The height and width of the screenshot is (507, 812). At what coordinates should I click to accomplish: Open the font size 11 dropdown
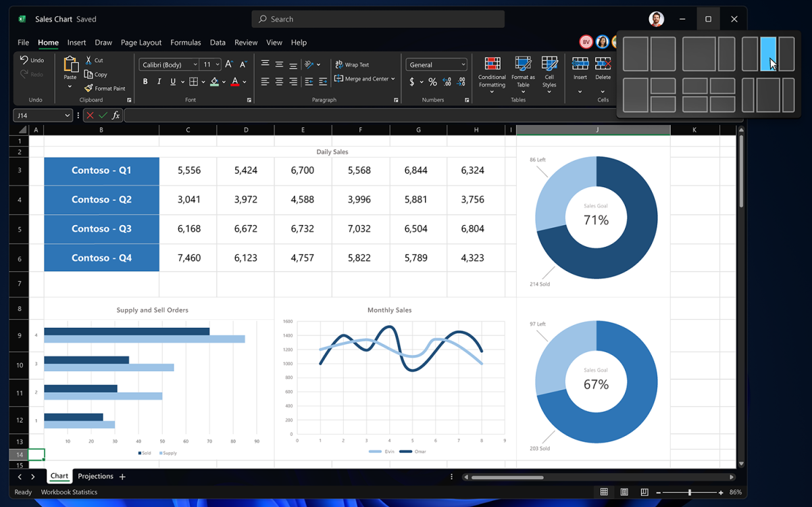click(x=211, y=64)
